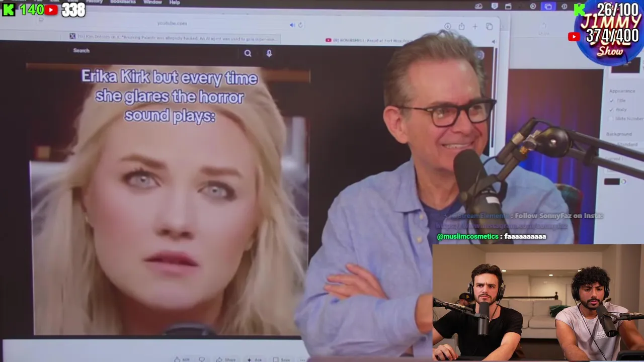Click the speaker icon at tab bar end
This screenshot has height=362, width=644.
click(x=494, y=42)
